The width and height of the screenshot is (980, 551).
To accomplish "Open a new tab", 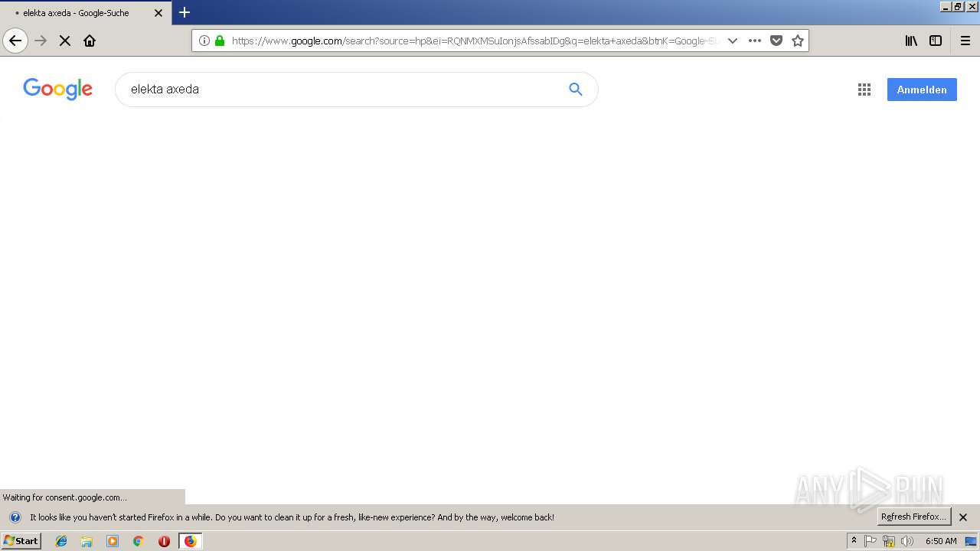I will tap(185, 12).
